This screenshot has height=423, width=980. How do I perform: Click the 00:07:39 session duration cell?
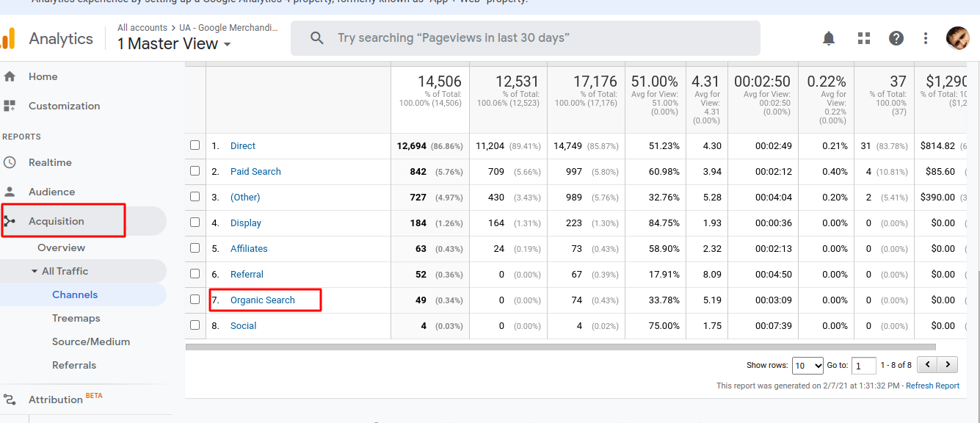[x=774, y=325]
